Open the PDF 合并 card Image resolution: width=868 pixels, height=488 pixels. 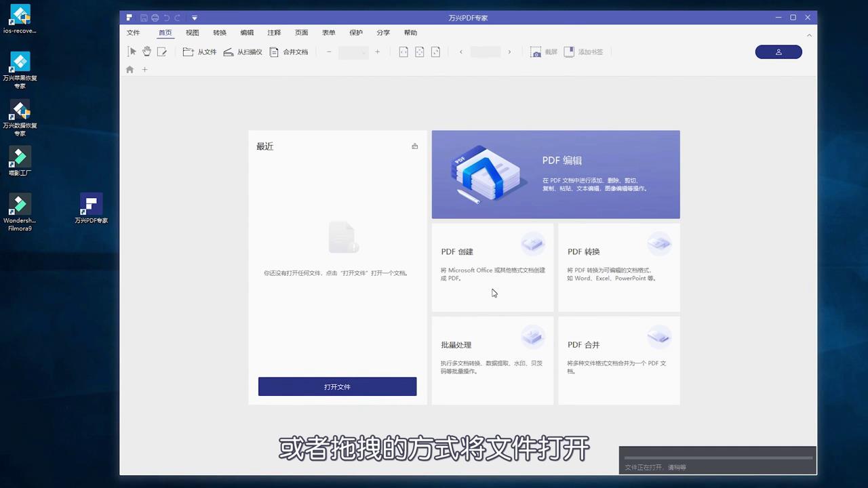tap(618, 360)
